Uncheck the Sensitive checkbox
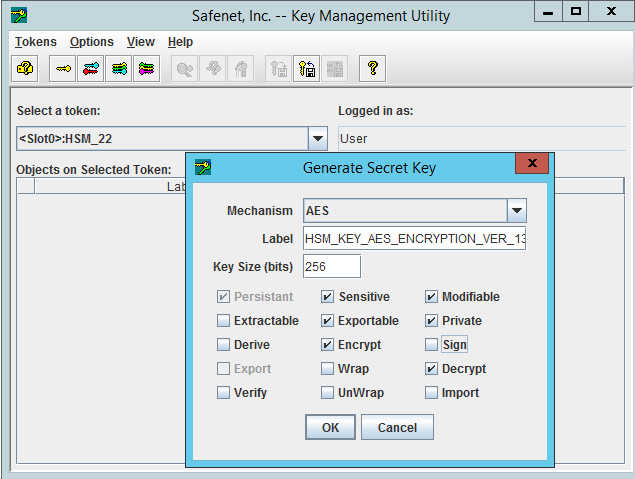This screenshot has width=635, height=479. point(328,297)
